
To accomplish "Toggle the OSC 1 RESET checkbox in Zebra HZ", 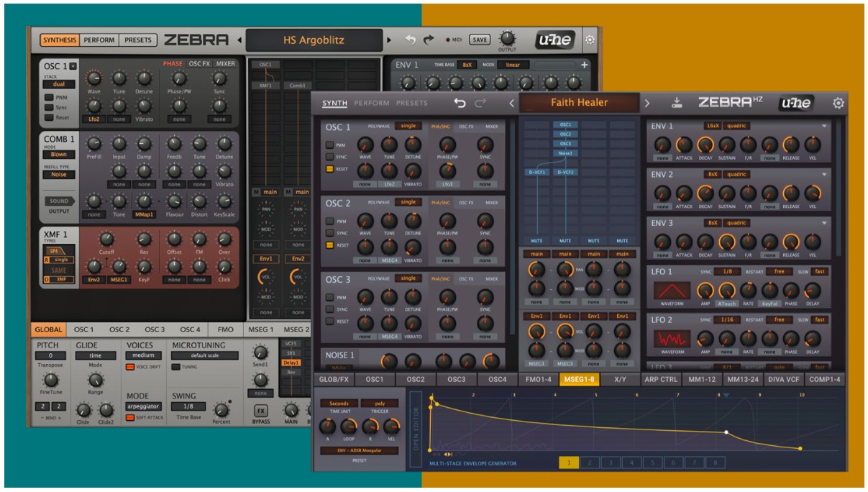I will tap(330, 169).
